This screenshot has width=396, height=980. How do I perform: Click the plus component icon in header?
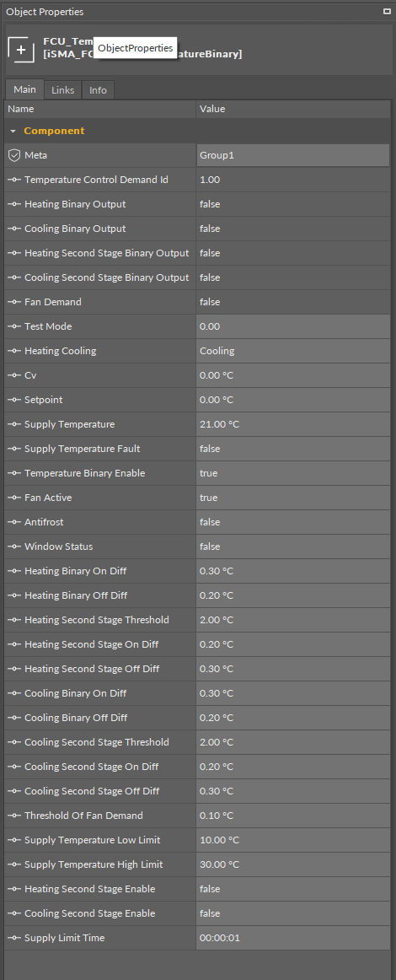(x=20, y=50)
